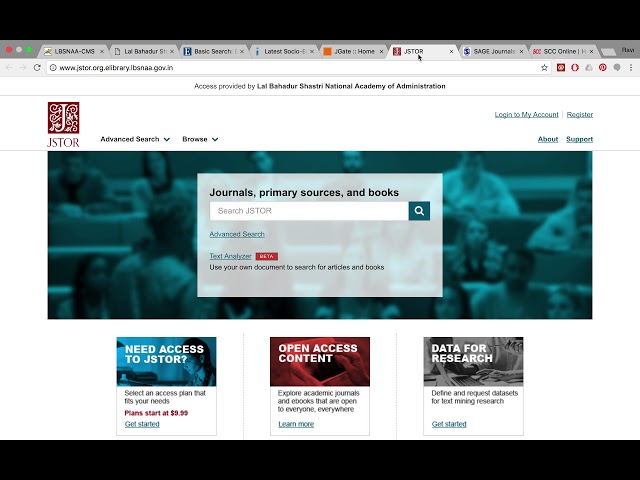The image size is (640, 480).
Task: Open a new tab button
Action: click(x=608, y=52)
